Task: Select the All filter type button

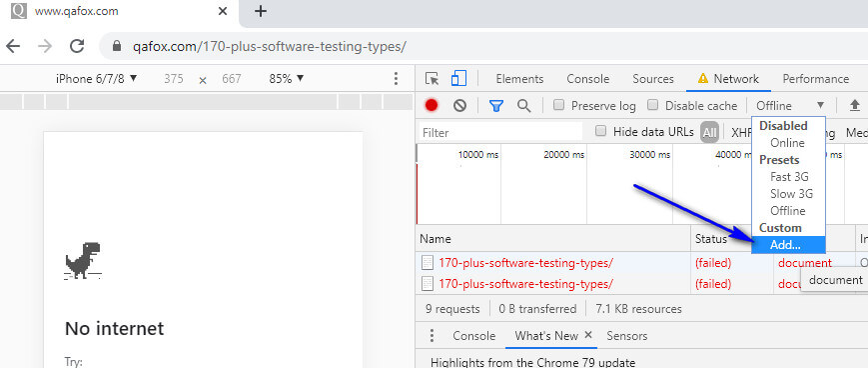Action: [709, 132]
